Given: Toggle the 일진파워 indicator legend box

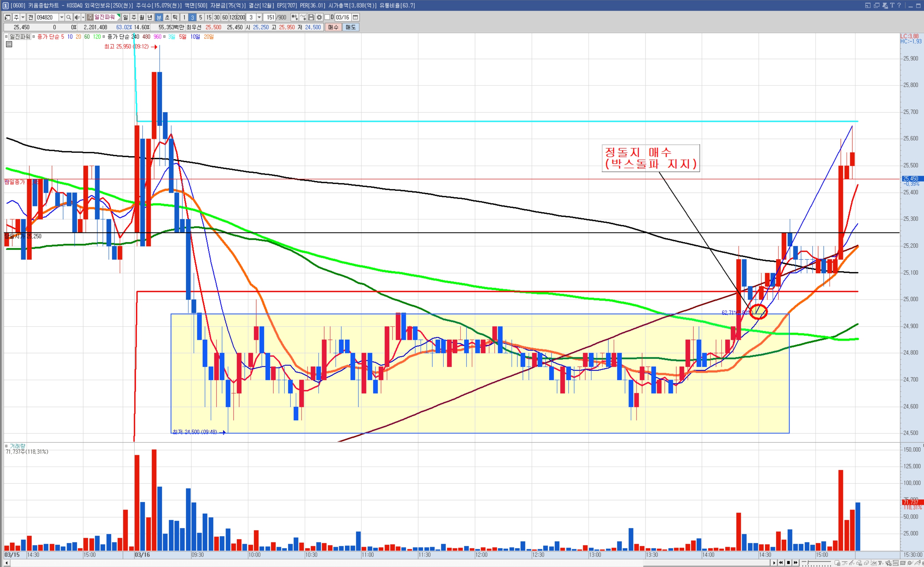Looking at the screenshot, I should [6, 37].
